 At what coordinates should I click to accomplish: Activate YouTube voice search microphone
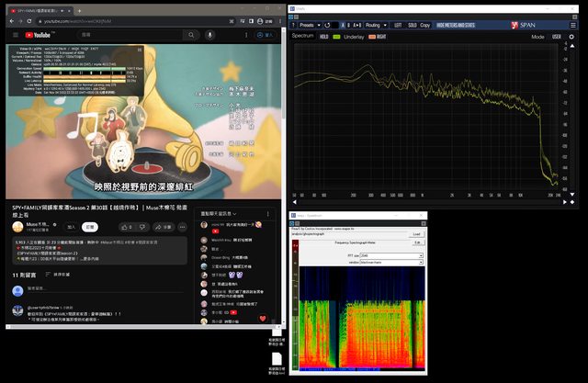click(x=210, y=35)
